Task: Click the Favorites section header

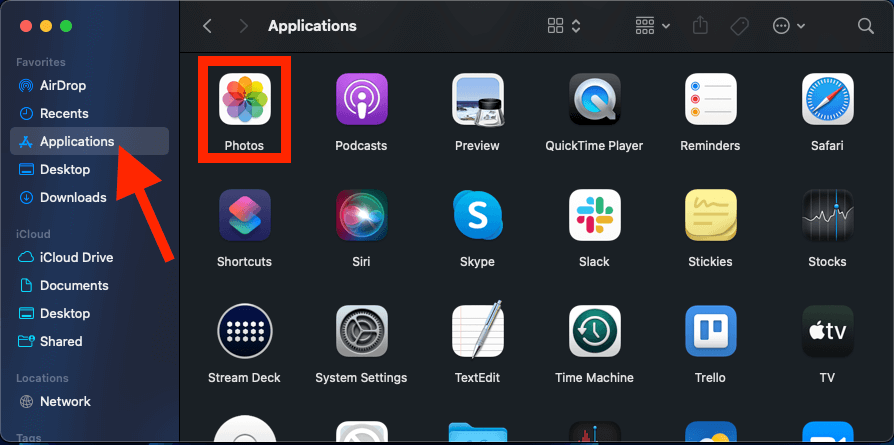Action: coord(40,62)
